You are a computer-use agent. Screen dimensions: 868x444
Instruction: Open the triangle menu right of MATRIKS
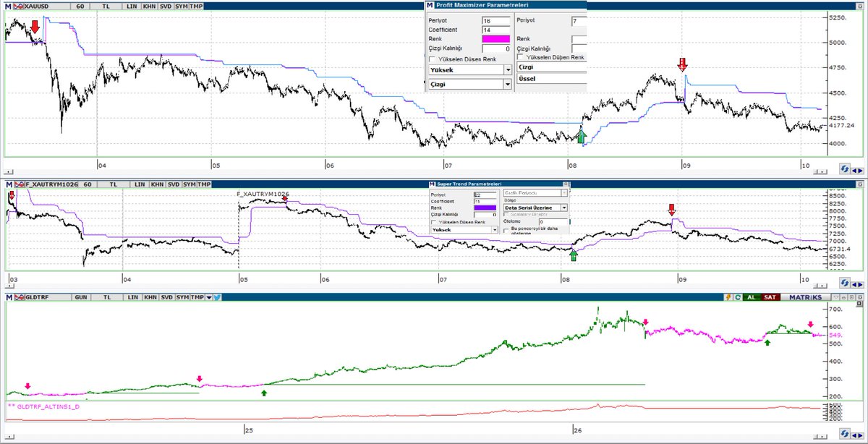(836, 297)
